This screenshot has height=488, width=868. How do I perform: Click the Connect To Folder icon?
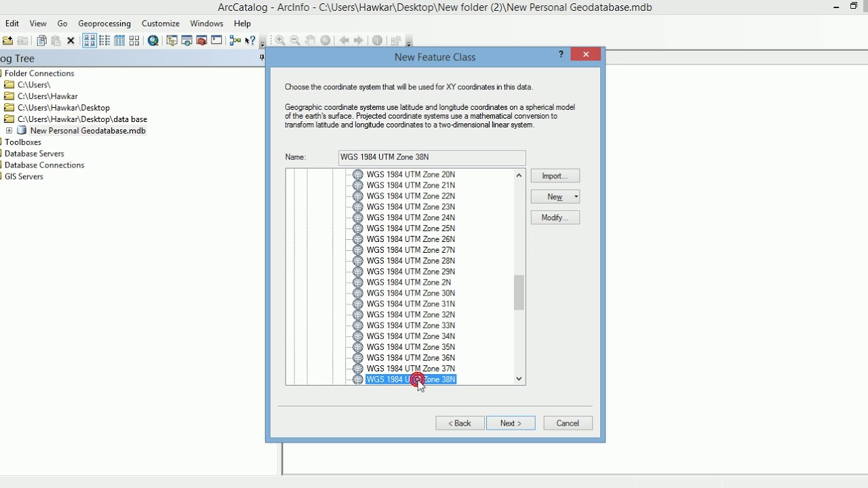pos(7,41)
